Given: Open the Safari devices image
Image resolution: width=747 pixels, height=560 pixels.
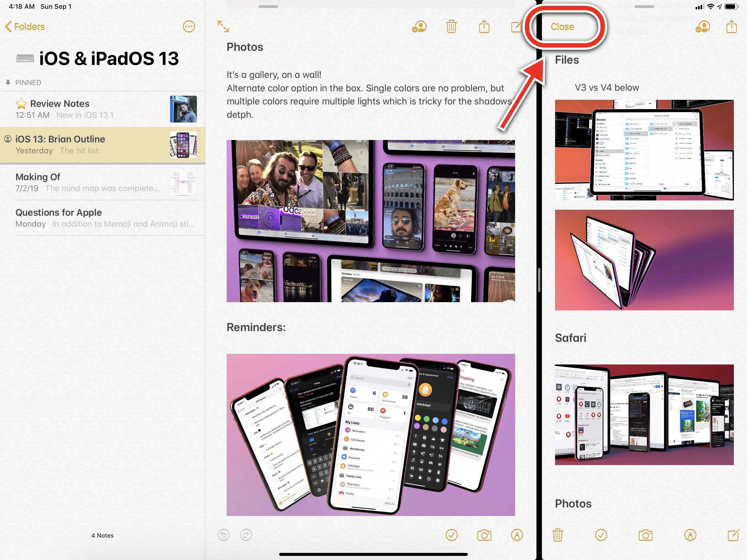Looking at the screenshot, I should pyautogui.click(x=644, y=415).
